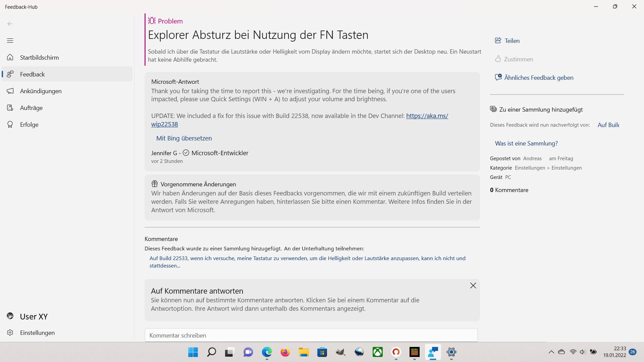The width and height of the screenshot is (644, 362).
Task: Click the Kommentar schreiben input field
Action: [311, 335]
